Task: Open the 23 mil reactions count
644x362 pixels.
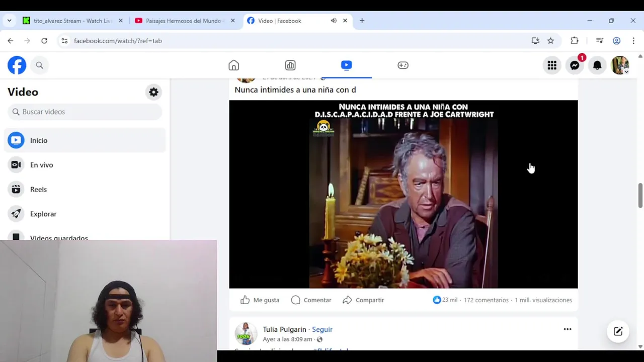Action: pyautogui.click(x=445, y=300)
